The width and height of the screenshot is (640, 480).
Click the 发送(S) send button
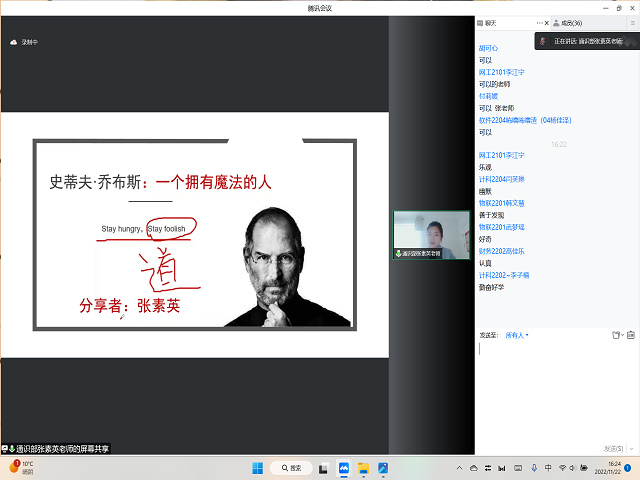[x=613, y=449]
